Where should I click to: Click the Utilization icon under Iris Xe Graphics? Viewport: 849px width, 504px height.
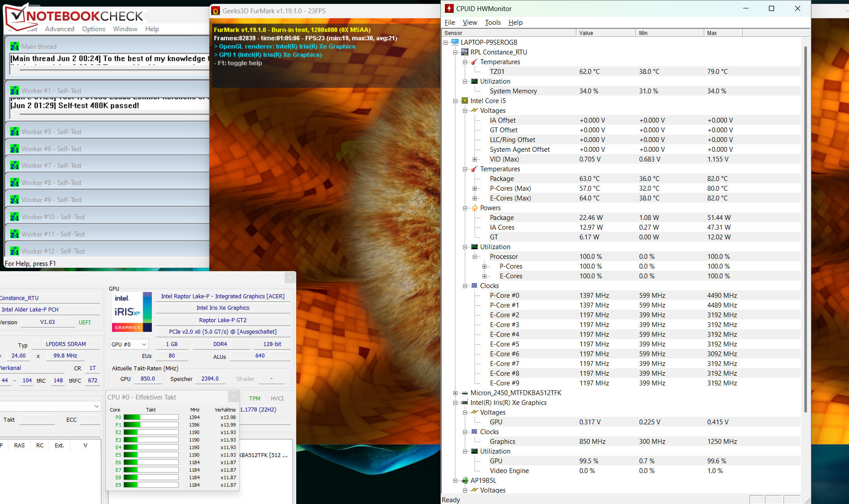click(x=474, y=451)
